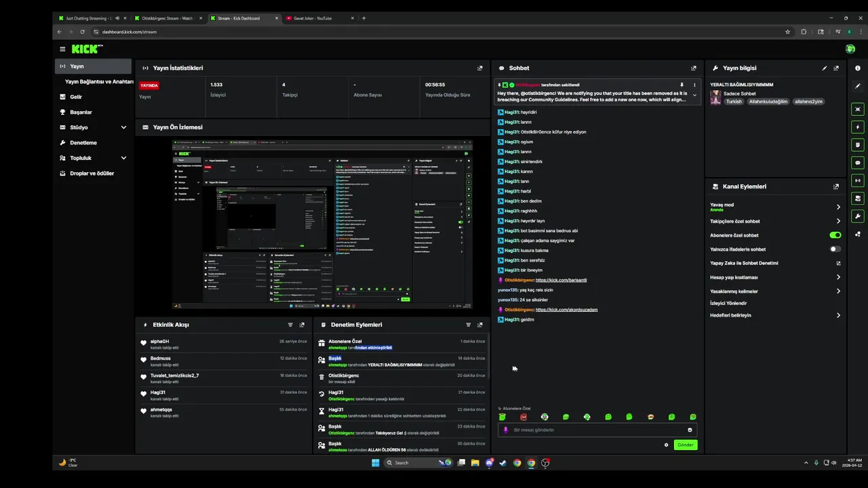Click the browser address bar URL
868x488 pixels.
130,32
